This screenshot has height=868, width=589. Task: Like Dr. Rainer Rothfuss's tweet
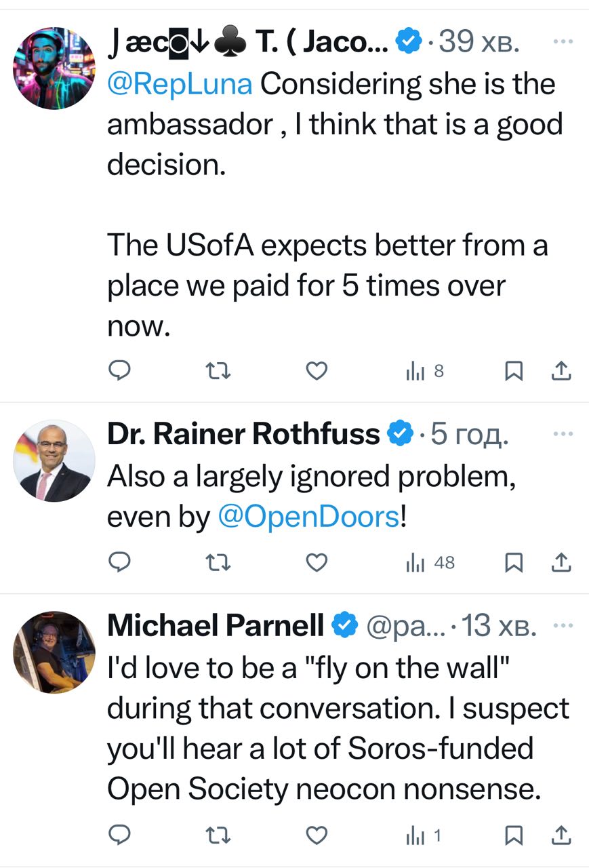[317, 562]
